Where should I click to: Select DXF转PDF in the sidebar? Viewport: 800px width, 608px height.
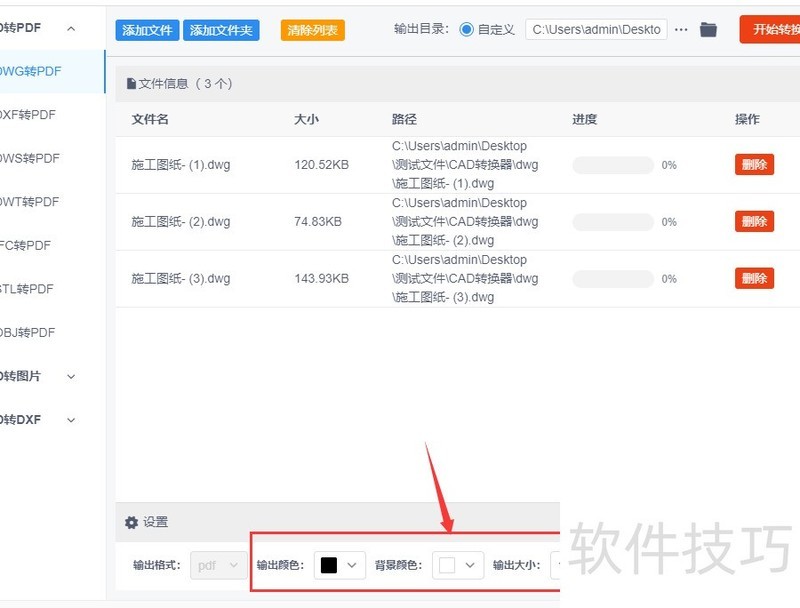click(x=28, y=115)
